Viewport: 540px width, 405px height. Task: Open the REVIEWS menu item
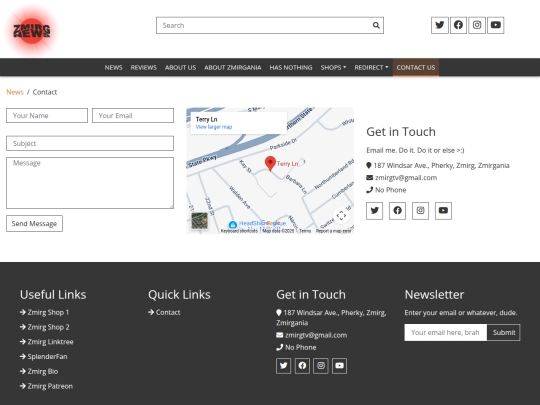click(144, 68)
